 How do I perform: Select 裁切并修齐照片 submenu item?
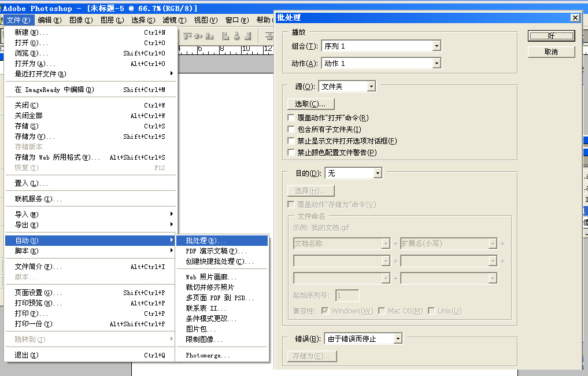click(x=222, y=287)
